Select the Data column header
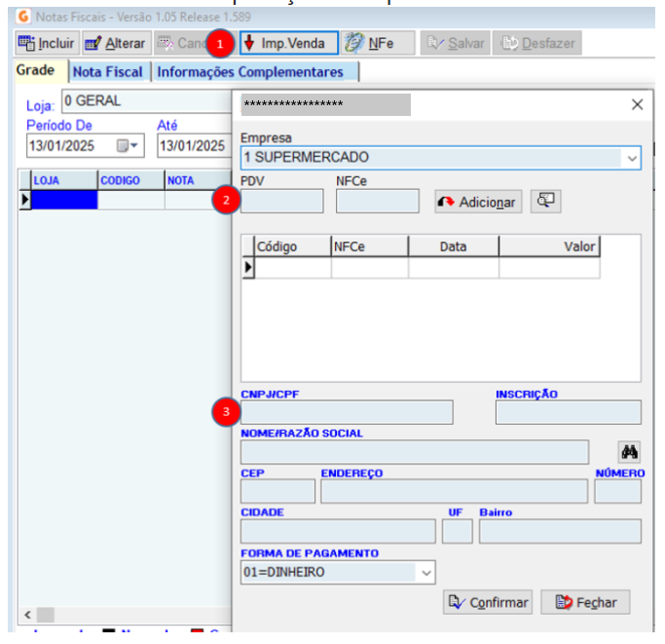Screen dimensions: 665x644 454,246
